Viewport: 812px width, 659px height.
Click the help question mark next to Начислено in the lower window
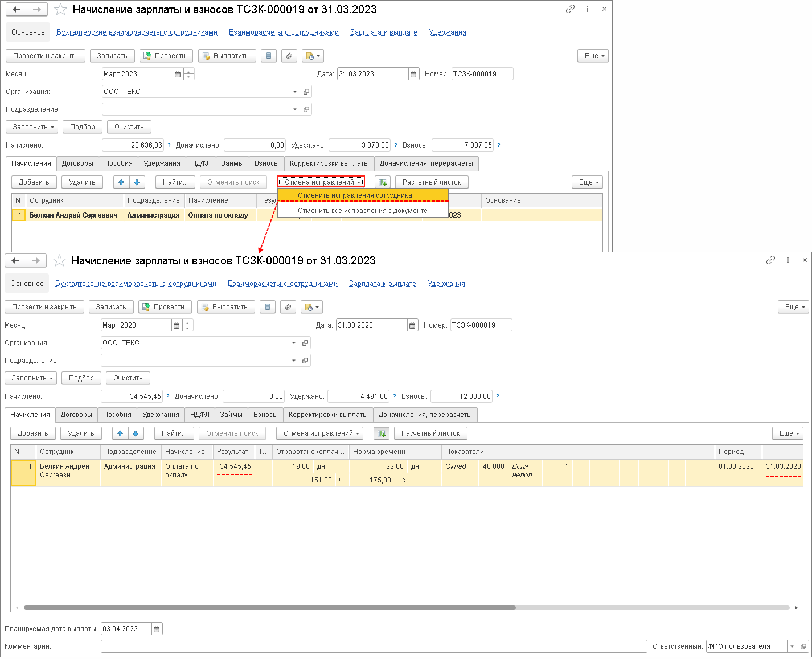click(x=168, y=396)
